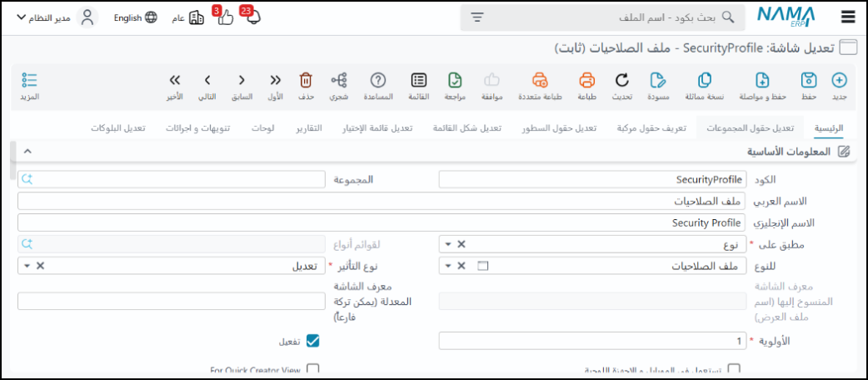The width and height of the screenshot is (868, 380).
Task: Disable the تفعيل checkbox
Action: click(313, 341)
